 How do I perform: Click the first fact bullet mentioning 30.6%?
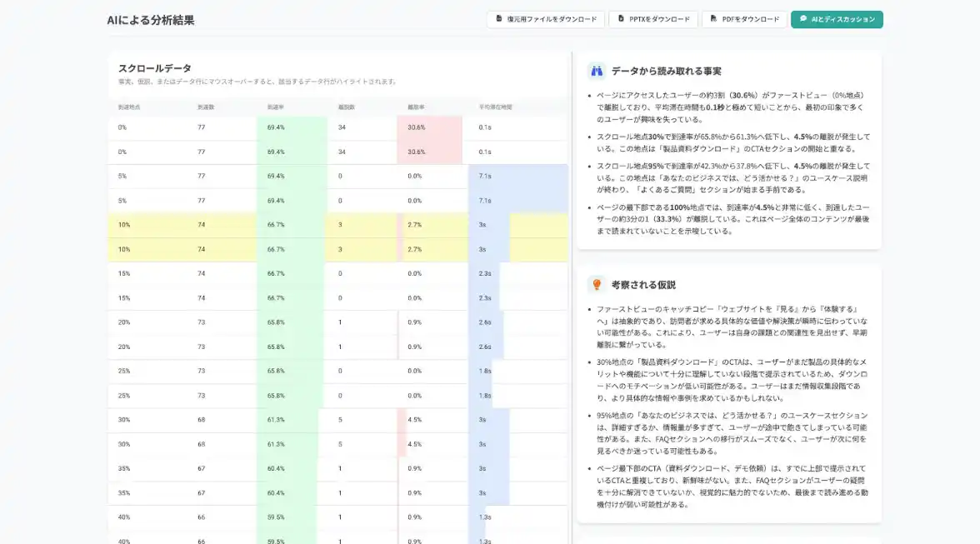[x=730, y=107]
